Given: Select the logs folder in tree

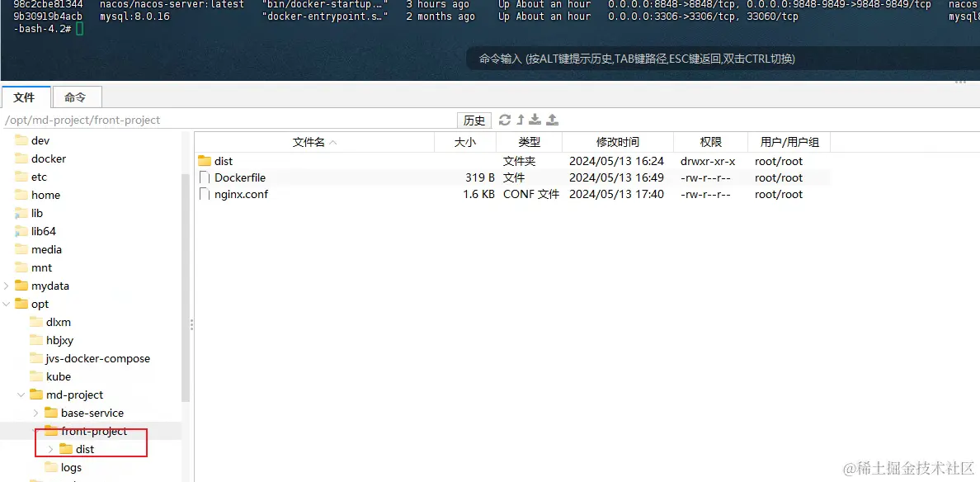Looking at the screenshot, I should tap(71, 467).
